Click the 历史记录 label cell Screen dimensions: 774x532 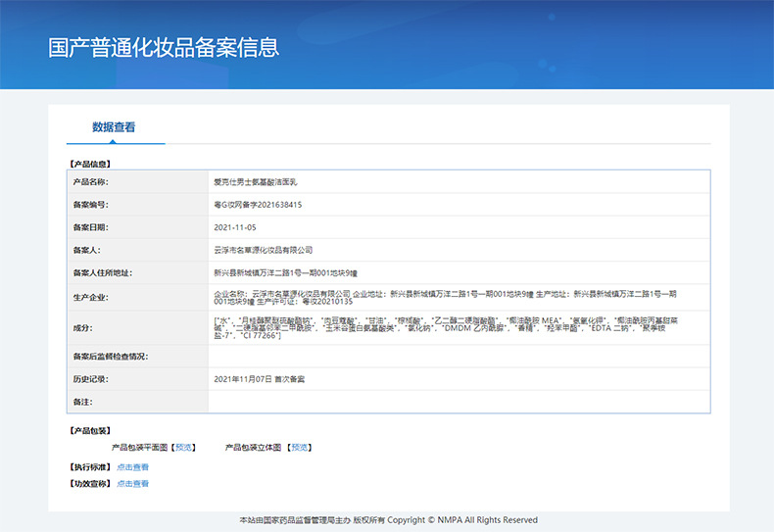138,379
